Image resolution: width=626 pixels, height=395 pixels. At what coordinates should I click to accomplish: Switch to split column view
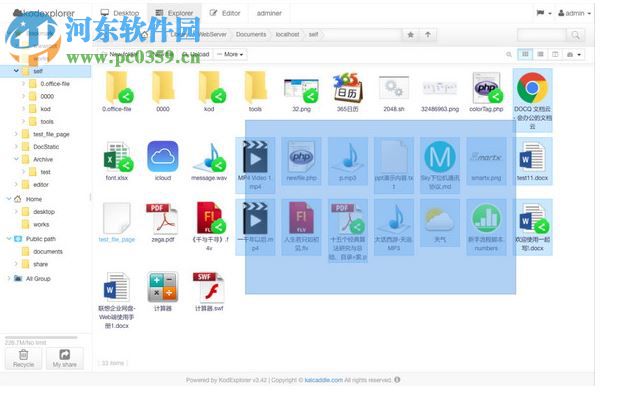(x=555, y=54)
